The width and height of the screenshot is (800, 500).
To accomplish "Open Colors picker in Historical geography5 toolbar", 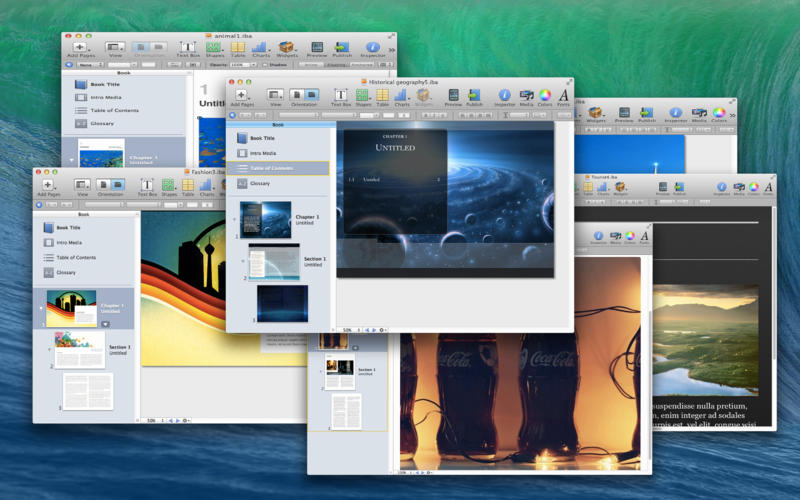I will pyautogui.click(x=545, y=96).
